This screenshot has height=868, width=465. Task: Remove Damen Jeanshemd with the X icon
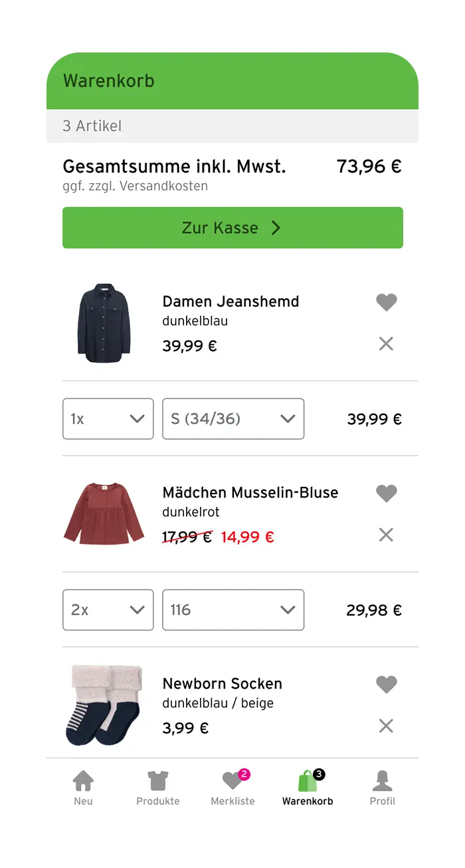click(x=386, y=344)
